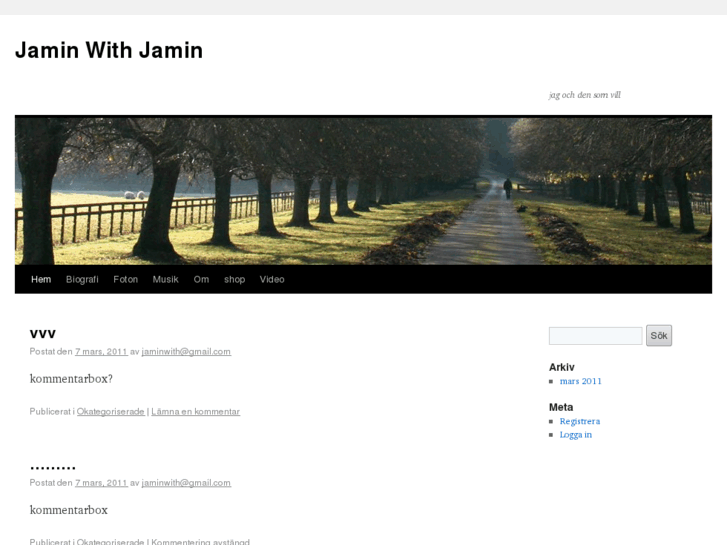Click the Sök button

point(659,335)
